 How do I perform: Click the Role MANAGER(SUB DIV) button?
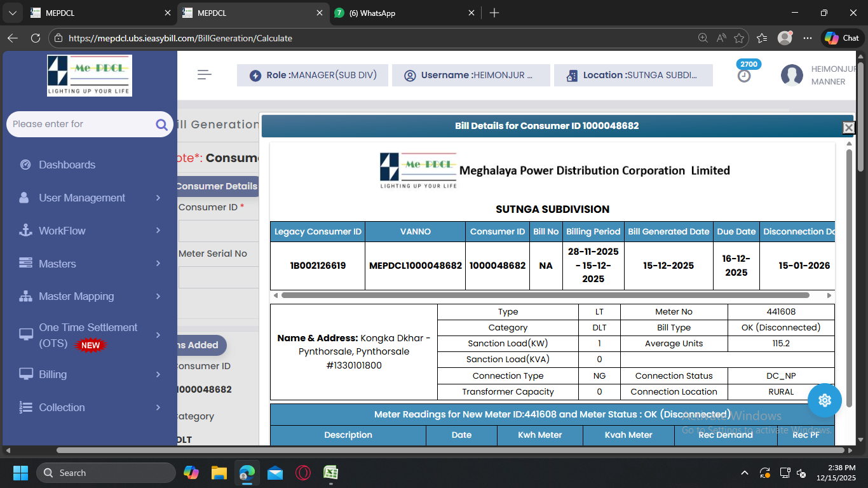tap(313, 75)
